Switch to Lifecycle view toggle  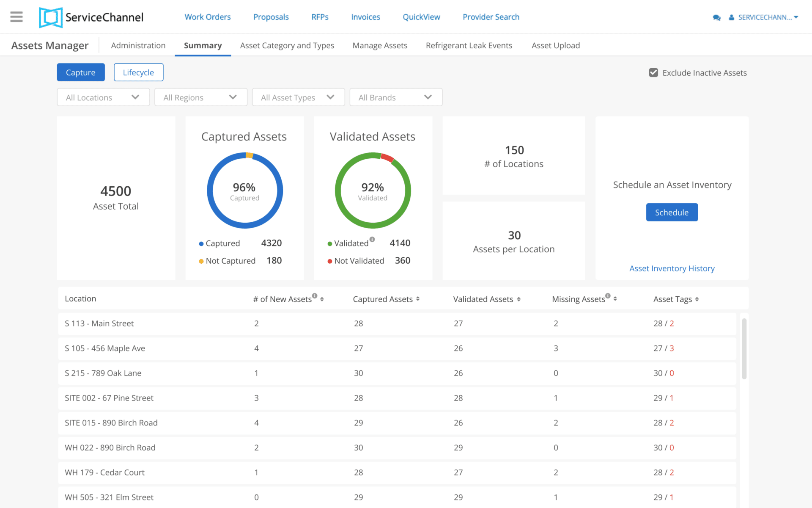[x=138, y=72]
